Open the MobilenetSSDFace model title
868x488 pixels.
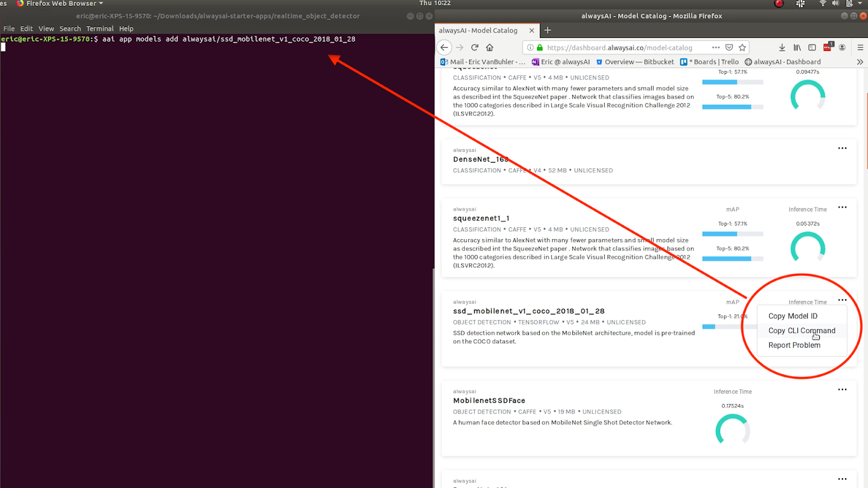click(489, 401)
